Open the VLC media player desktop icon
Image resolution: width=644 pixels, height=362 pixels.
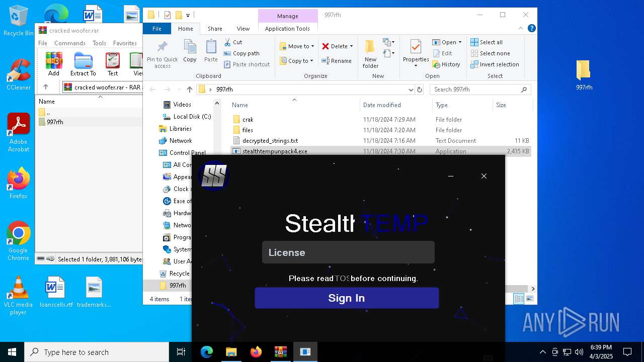coord(18,296)
